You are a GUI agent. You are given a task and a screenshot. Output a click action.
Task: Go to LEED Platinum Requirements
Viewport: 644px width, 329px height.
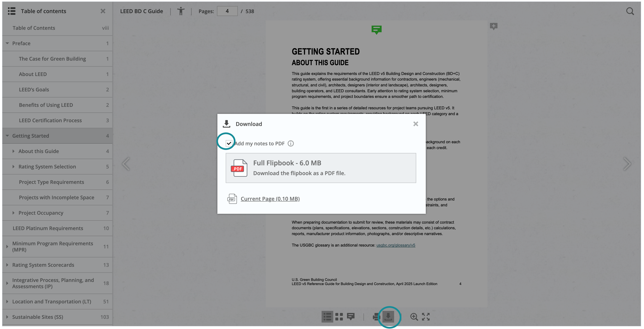57,228
